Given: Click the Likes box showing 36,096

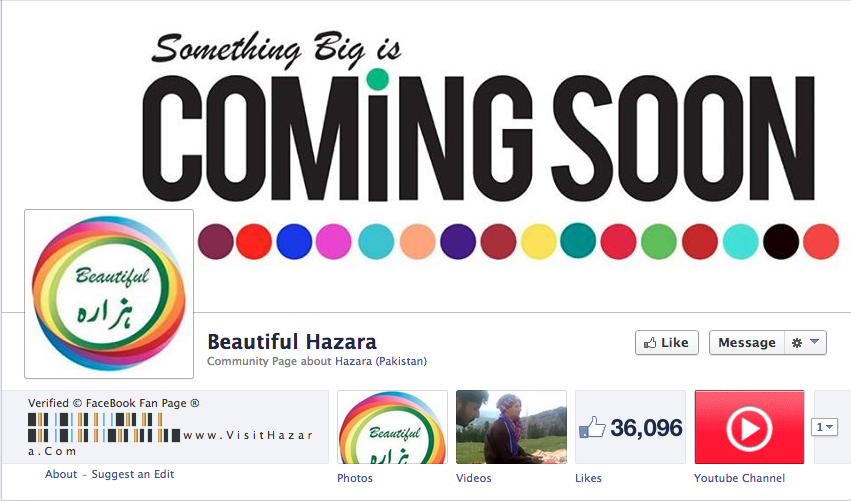Looking at the screenshot, I should pos(630,427).
